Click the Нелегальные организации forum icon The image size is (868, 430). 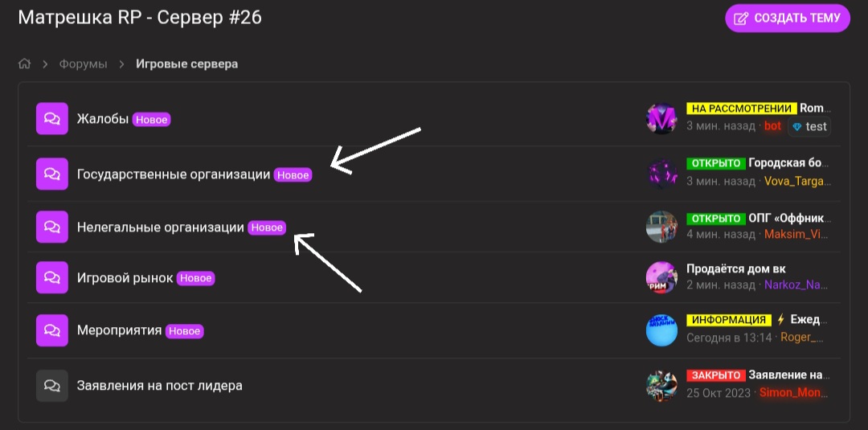[x=51, y=227]
